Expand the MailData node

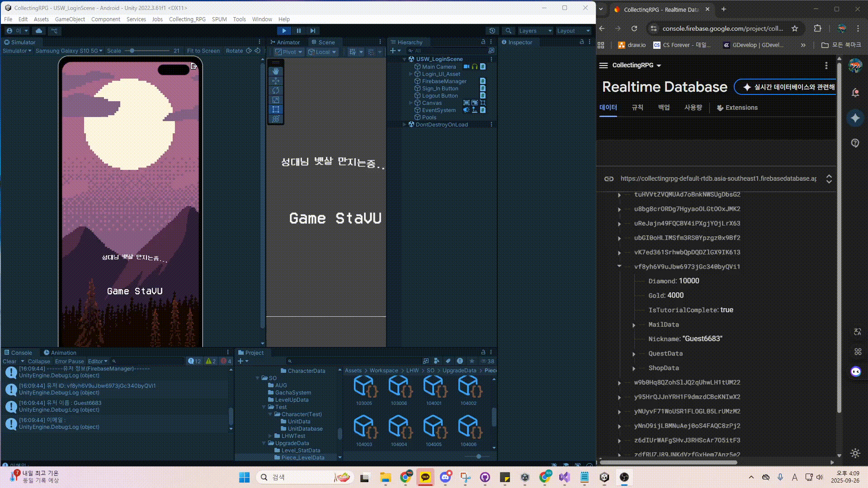(x=634, y=325)
